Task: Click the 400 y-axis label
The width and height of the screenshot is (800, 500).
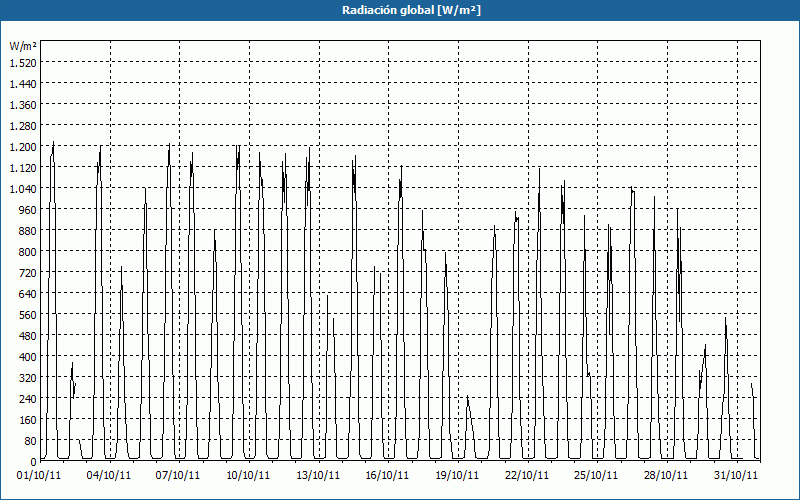Action: tap(28, 357)
